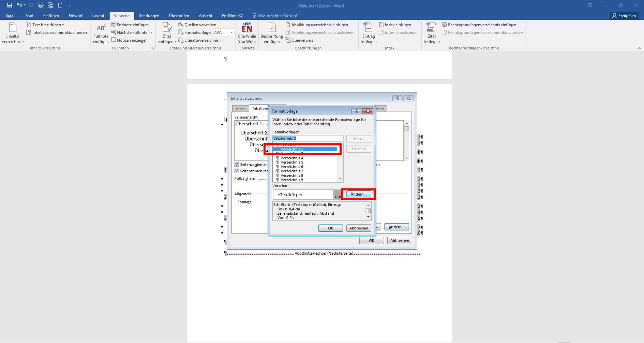Click OK in the Formatvorlage dialog
The width and height of the screenshot is (644, 343).
[330, 228]
